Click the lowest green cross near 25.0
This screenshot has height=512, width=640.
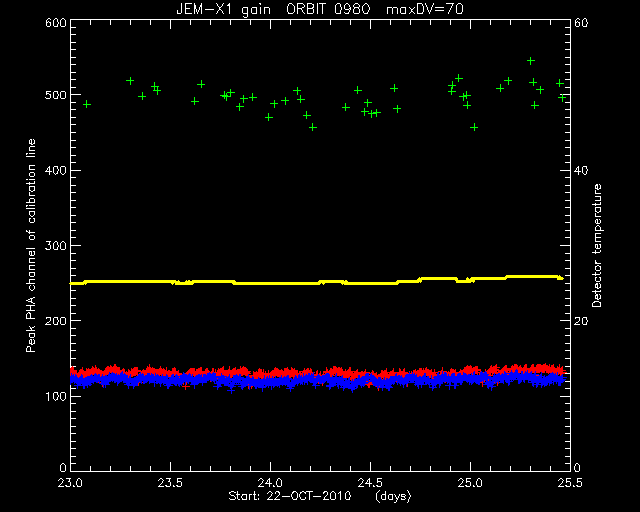473,127
